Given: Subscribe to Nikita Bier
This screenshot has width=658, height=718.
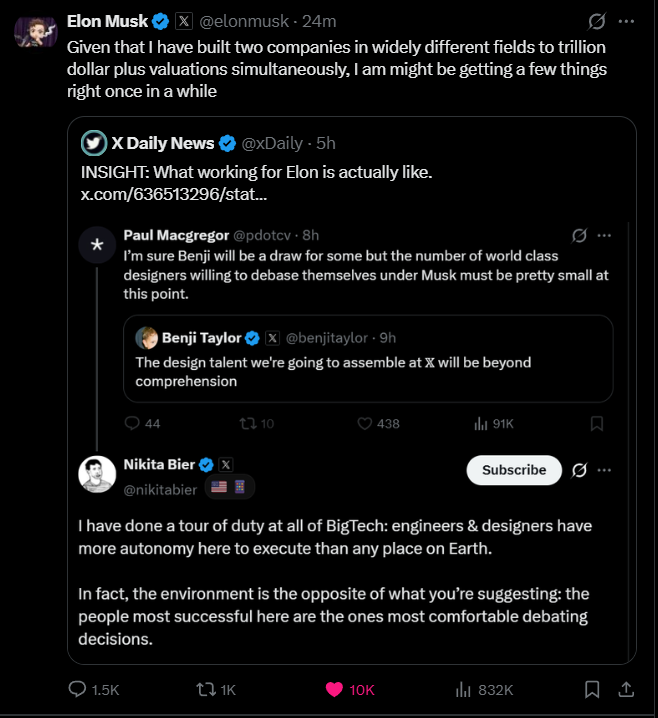Looking at the screenshot, I should (514, 470).
